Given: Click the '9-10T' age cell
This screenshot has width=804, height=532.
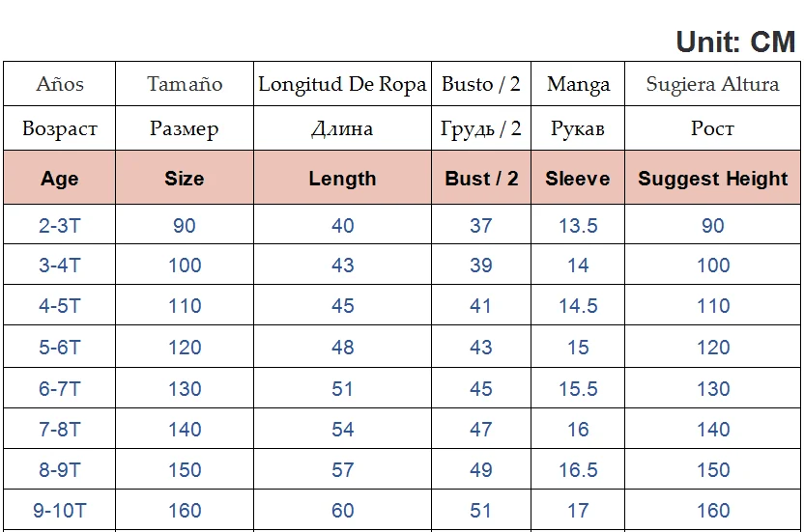Looking at the screenshot, I should pos(60,511).
